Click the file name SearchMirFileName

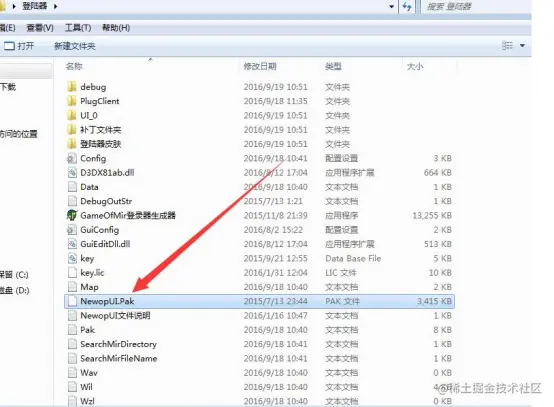119,359
